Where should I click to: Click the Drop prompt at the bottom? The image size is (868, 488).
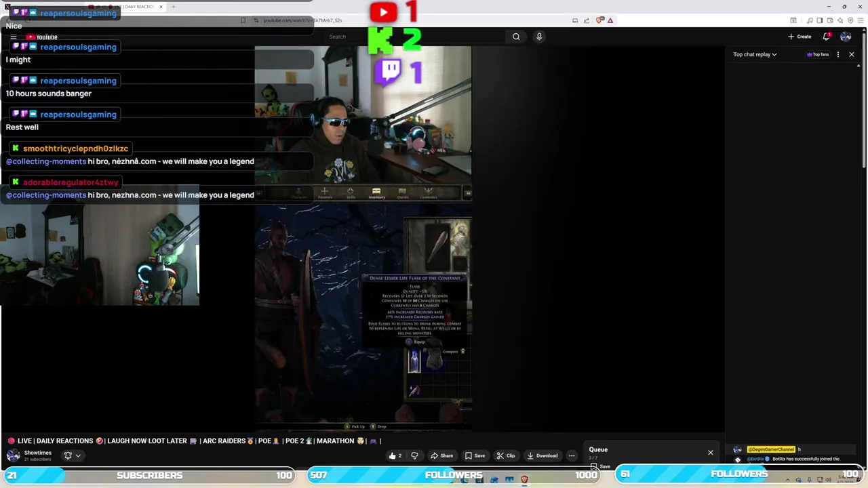click(x=378, y=426)
